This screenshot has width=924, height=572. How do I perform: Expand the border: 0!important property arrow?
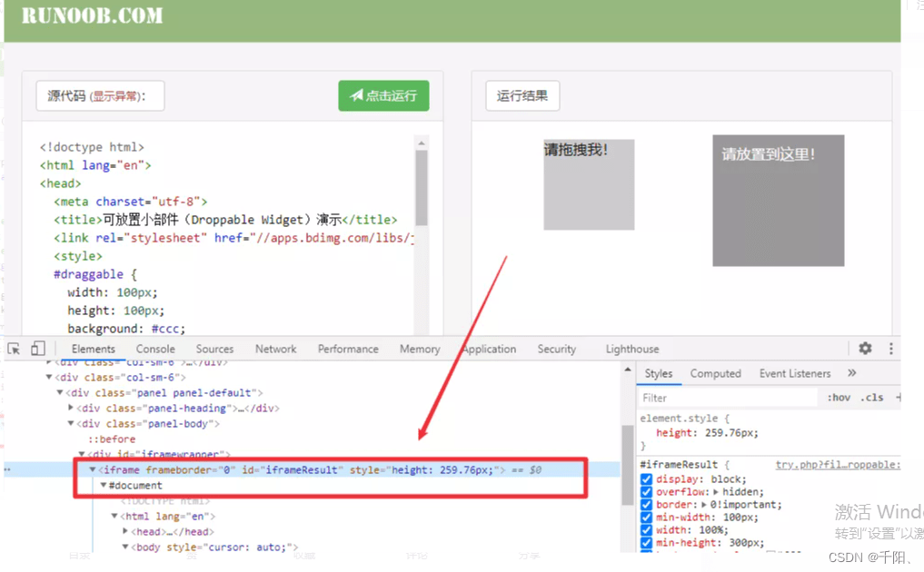coord(703,504)
